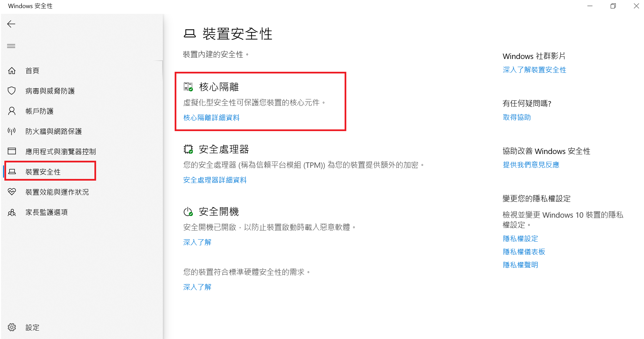
Task: Select 裝置安全性 in the sidebar
Action: pyautogui.click(x=42, y=171)
